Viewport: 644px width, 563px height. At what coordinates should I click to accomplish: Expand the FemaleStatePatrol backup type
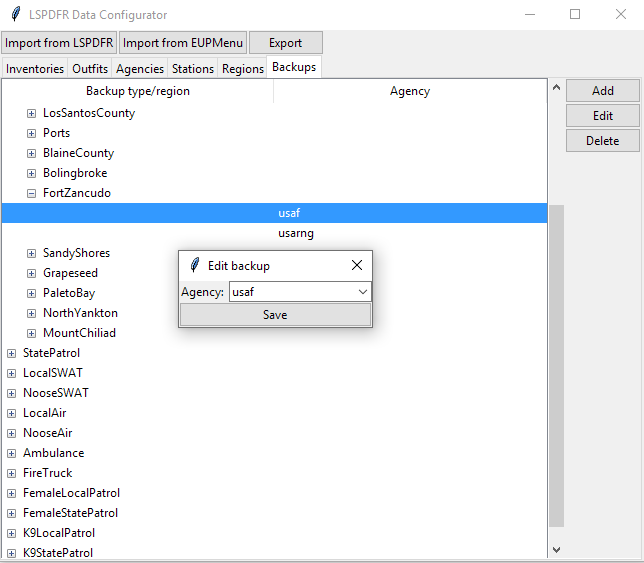[12, 513]
